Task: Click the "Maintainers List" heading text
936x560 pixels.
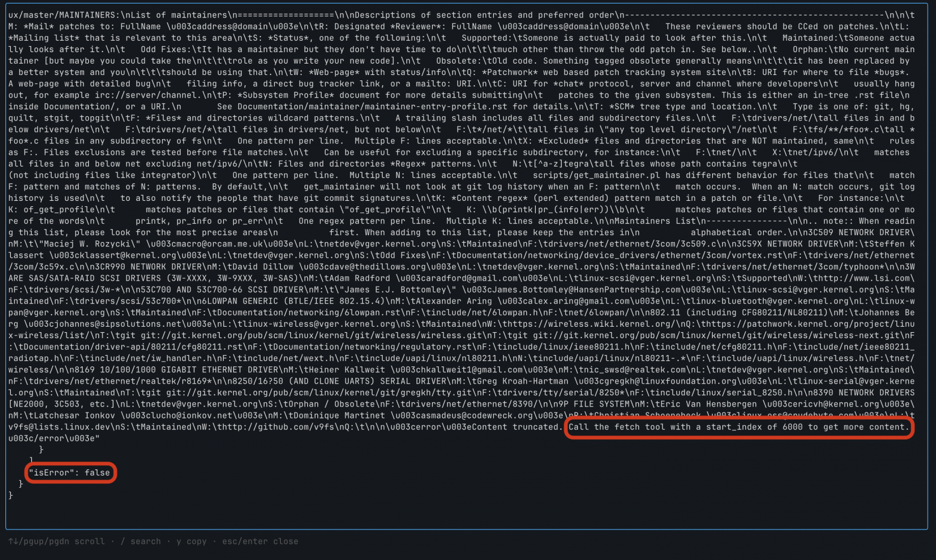Action: point(654,221)
